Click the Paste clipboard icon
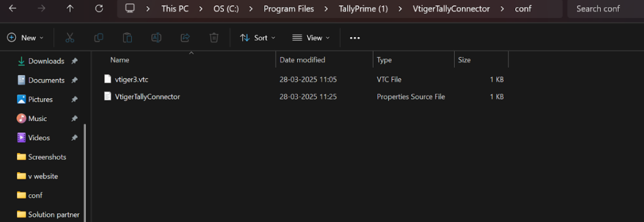 128,38
